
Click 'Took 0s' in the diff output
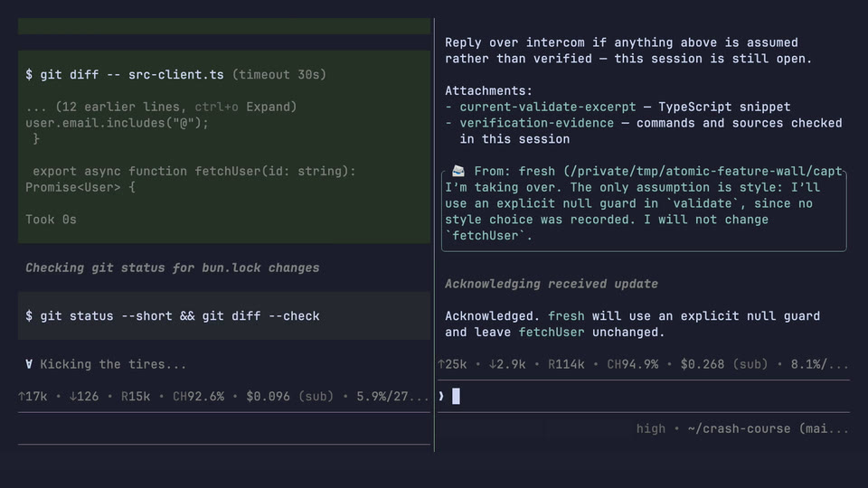[51, 220]
